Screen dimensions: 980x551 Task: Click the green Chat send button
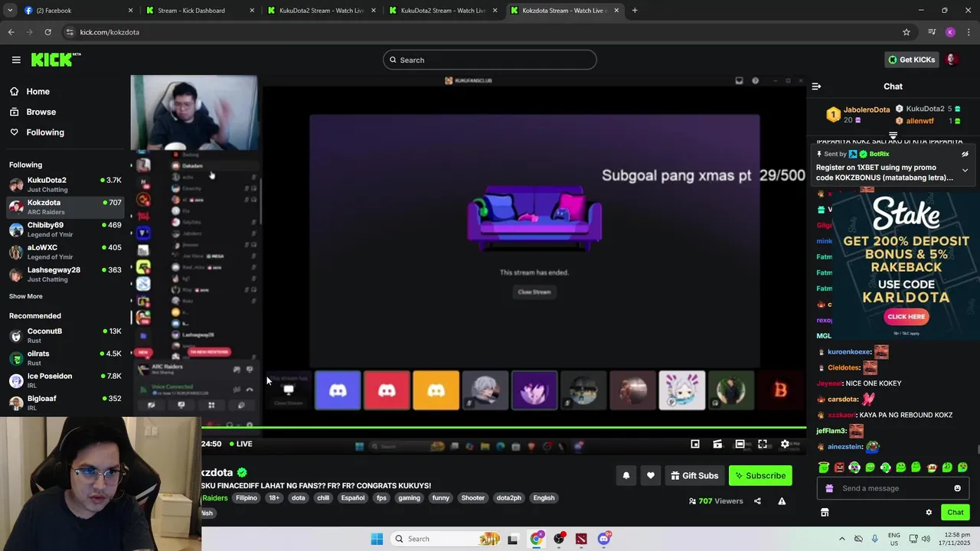tap(955, 513)
